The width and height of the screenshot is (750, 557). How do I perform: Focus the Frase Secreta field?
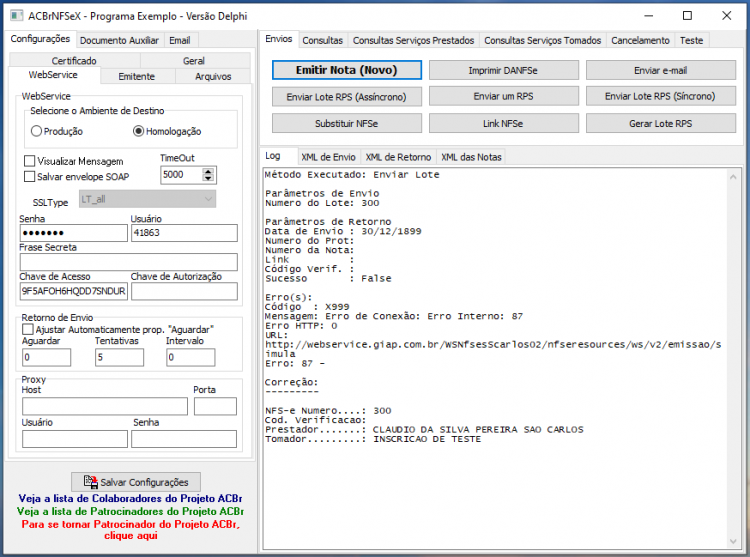pos(129,262)
